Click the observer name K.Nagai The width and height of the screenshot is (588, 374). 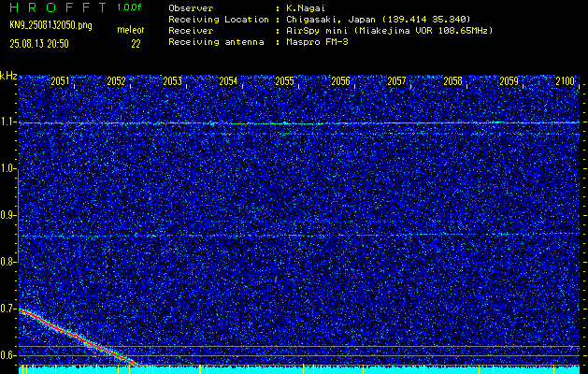(306, 7)
